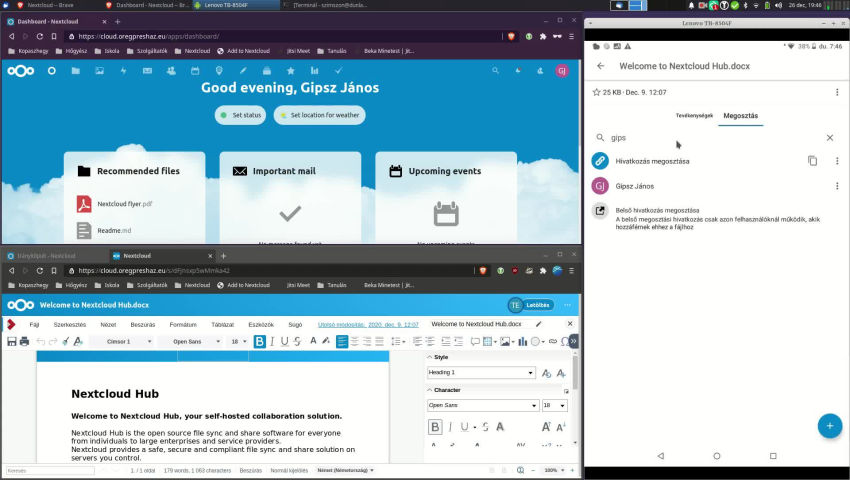850x480 pixels.
Task: Toggle Italic in sidebar Character panel
Action: pos(450,427)
